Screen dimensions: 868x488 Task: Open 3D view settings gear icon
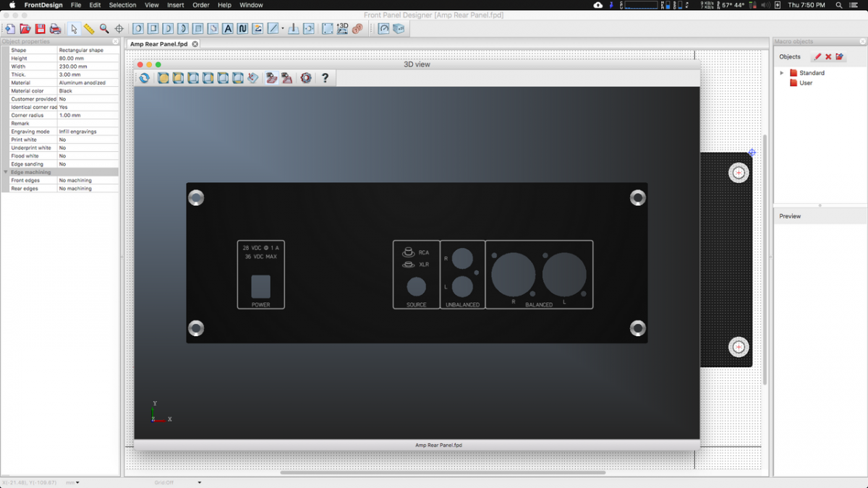[x=306, y=78]
